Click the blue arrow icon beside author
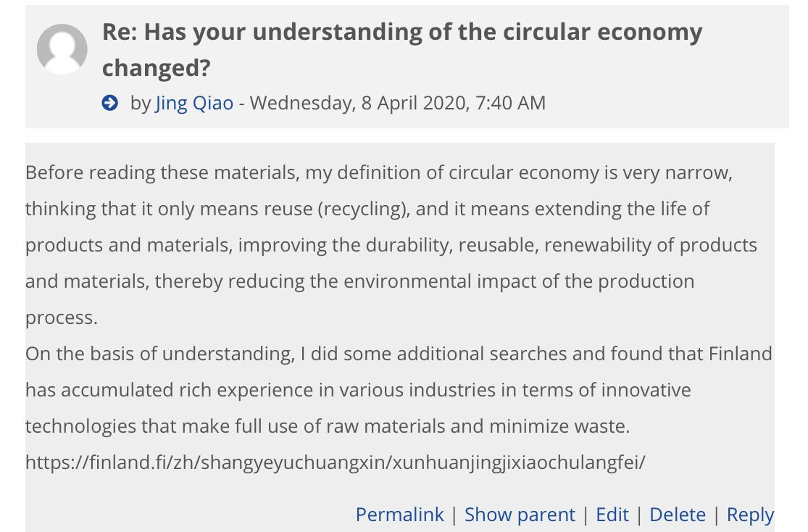 110,103
